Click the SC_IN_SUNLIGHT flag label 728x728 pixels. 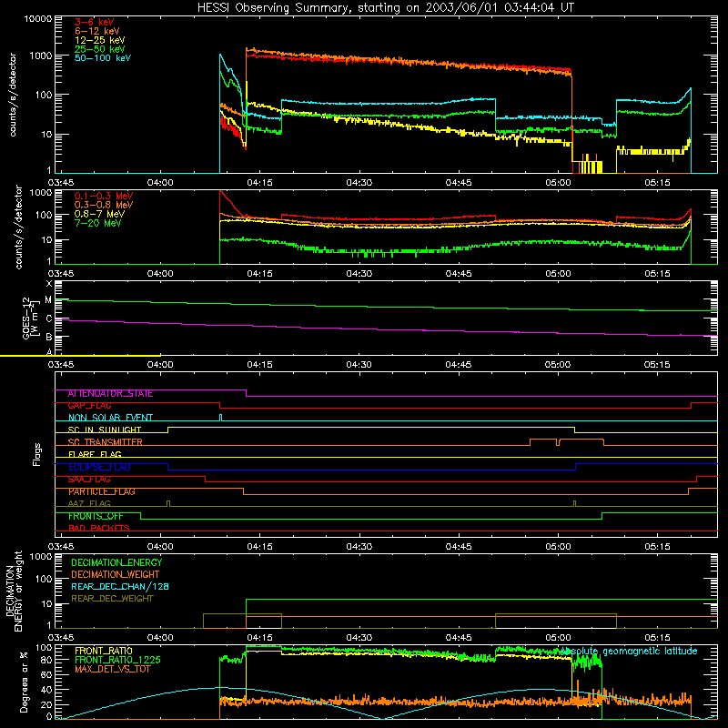(x=105, y=430)
